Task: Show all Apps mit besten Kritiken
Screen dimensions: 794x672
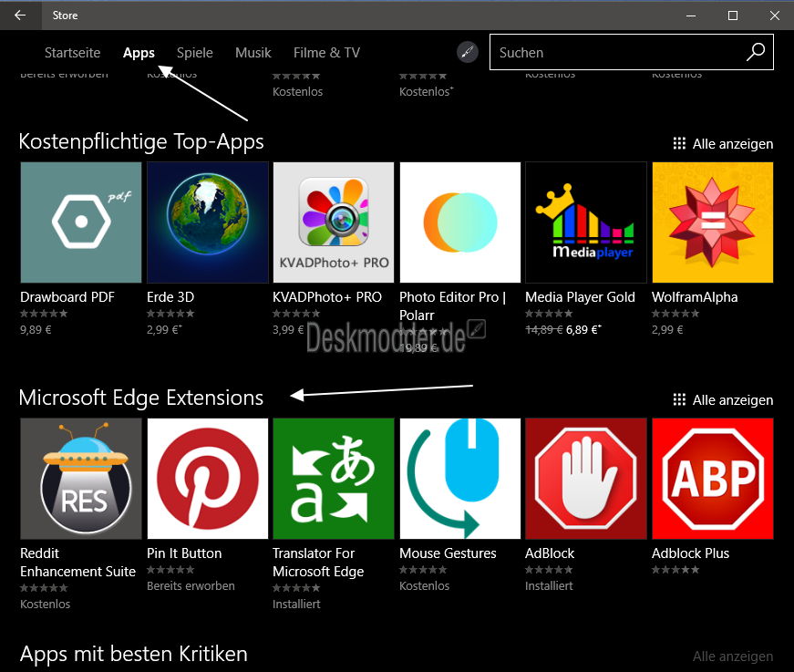Action: [733, 656]
